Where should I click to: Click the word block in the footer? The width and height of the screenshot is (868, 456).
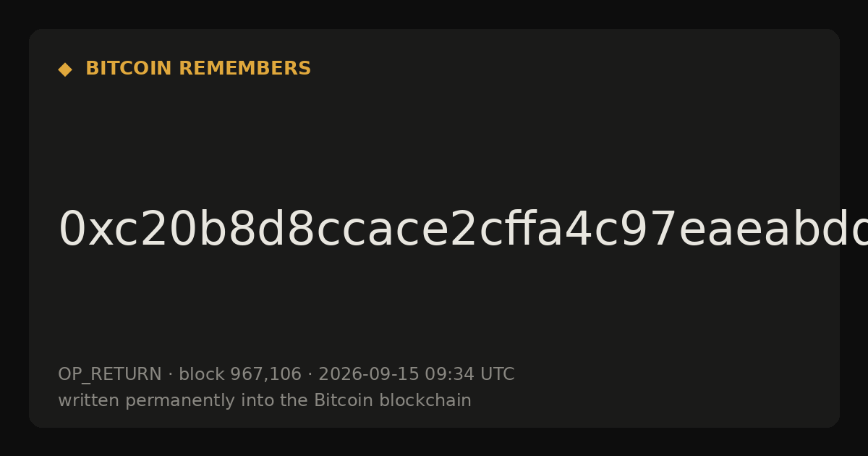tap(202, 375)
